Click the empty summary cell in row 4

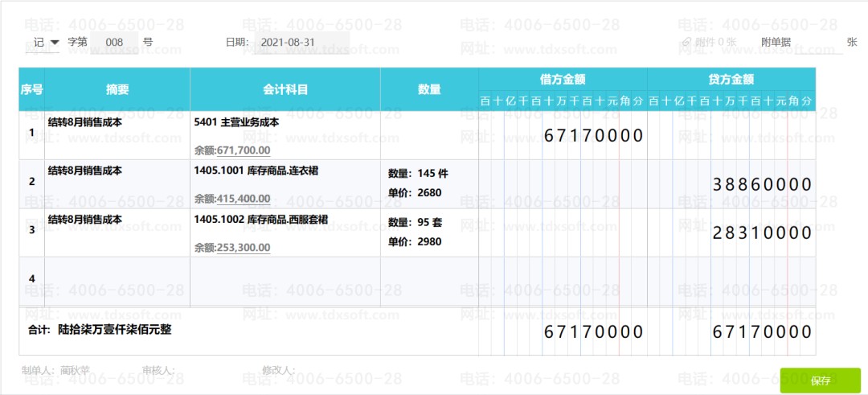(117, 281)
